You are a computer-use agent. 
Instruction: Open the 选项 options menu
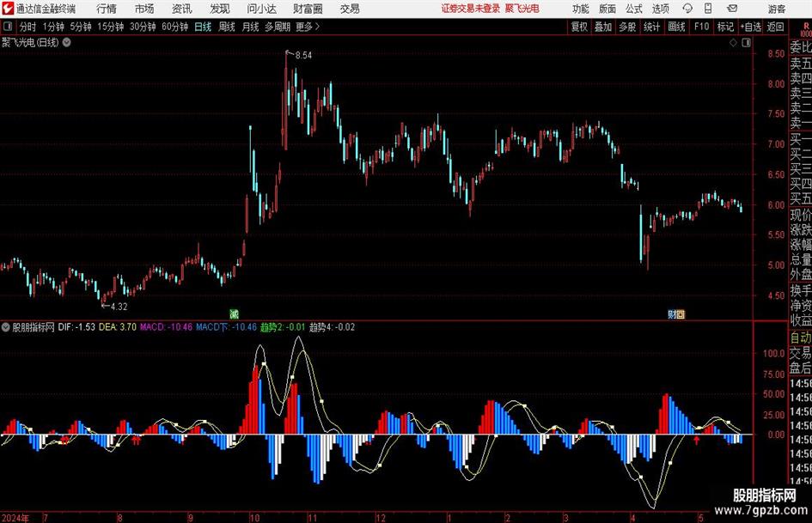pos(660,9)
